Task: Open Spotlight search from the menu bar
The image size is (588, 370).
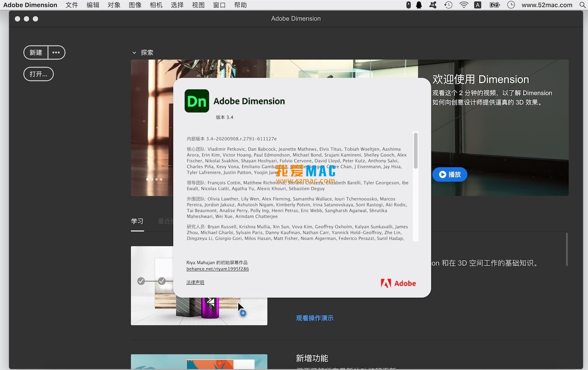Action: tap(583, 5)
